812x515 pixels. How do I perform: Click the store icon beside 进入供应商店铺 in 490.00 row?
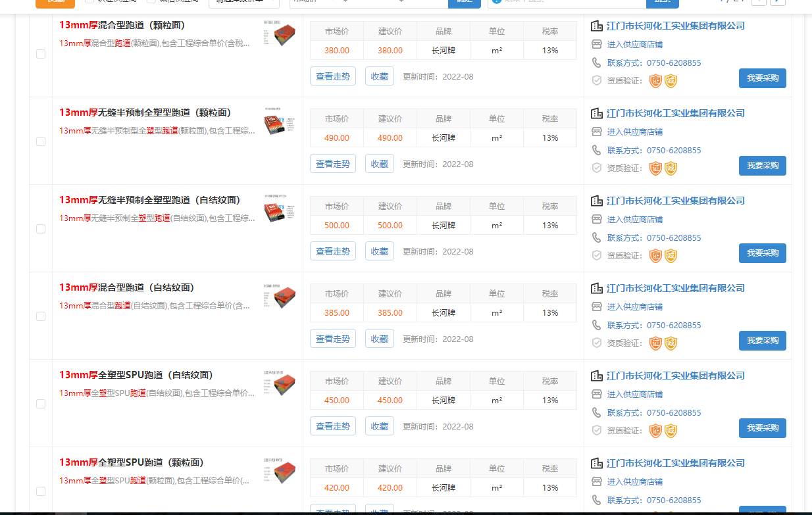(x=597, y=132)
